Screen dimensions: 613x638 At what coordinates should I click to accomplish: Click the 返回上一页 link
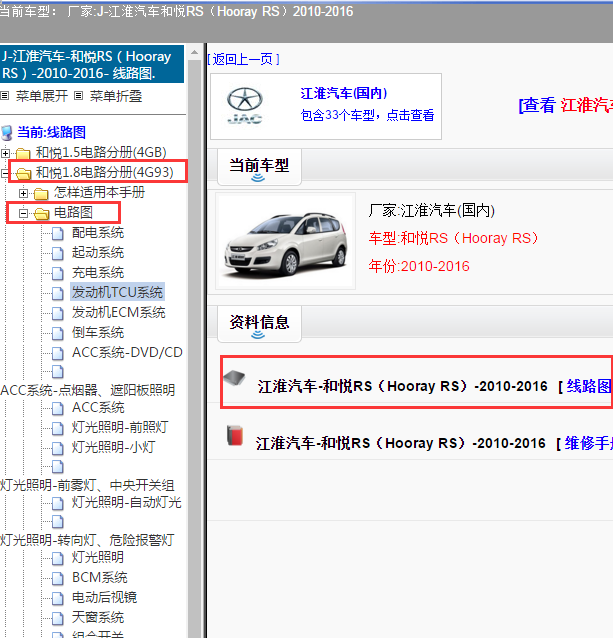[x=243, y=59]
